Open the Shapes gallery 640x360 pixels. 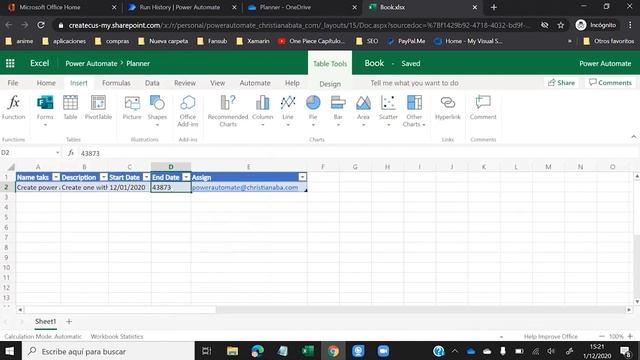(157, 109)
